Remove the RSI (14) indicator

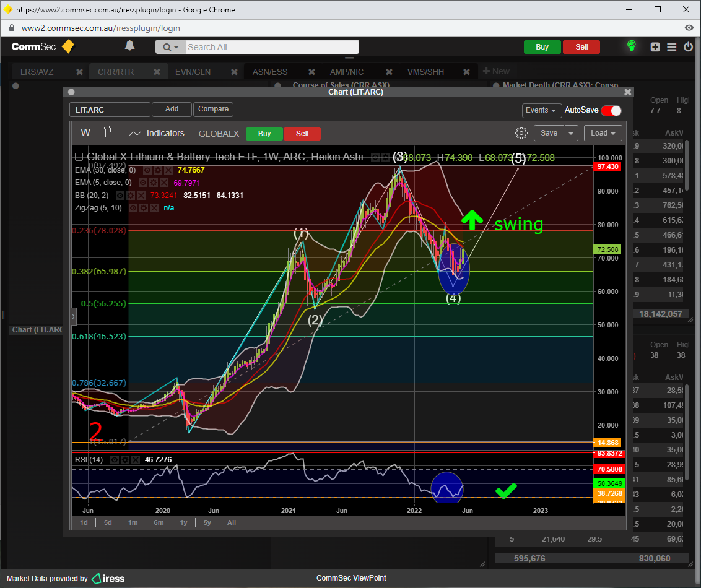[x=136, y=460]
